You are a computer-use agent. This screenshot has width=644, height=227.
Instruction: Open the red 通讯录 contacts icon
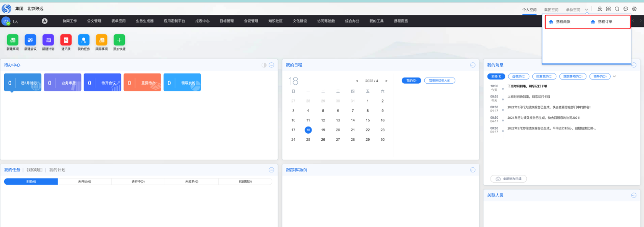66,40
